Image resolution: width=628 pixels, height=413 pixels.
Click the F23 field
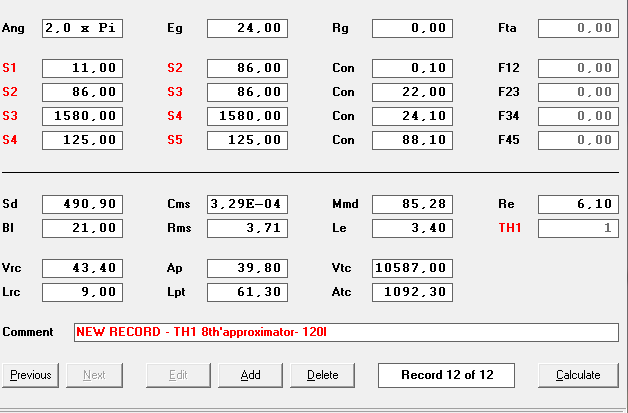(x=579, y=93)
